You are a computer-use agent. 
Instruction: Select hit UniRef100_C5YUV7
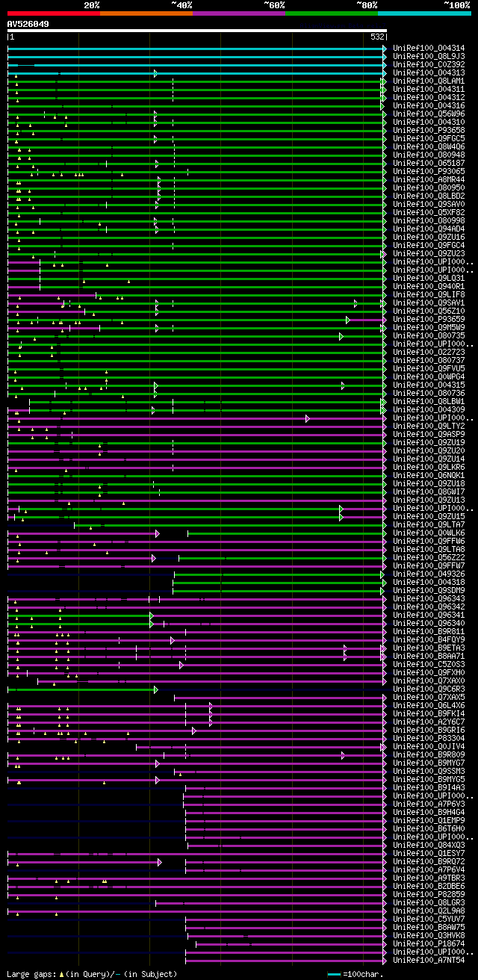coord(429,919)
